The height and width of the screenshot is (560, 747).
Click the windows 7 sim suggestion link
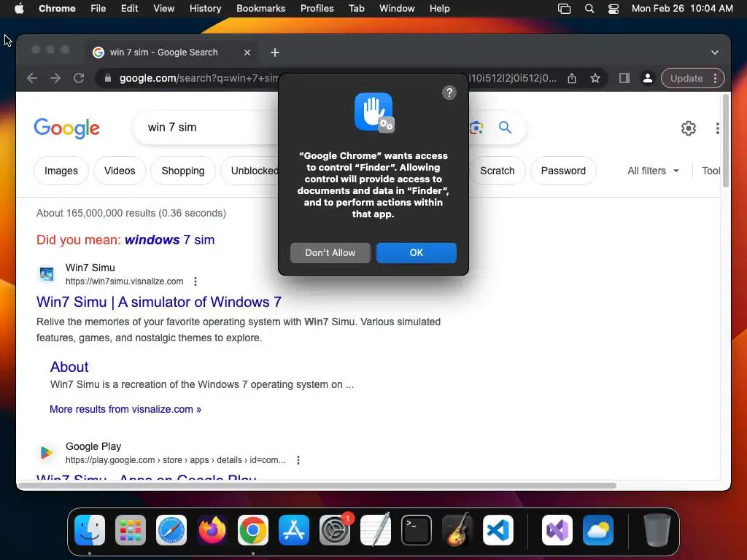[x=169, y=239]
